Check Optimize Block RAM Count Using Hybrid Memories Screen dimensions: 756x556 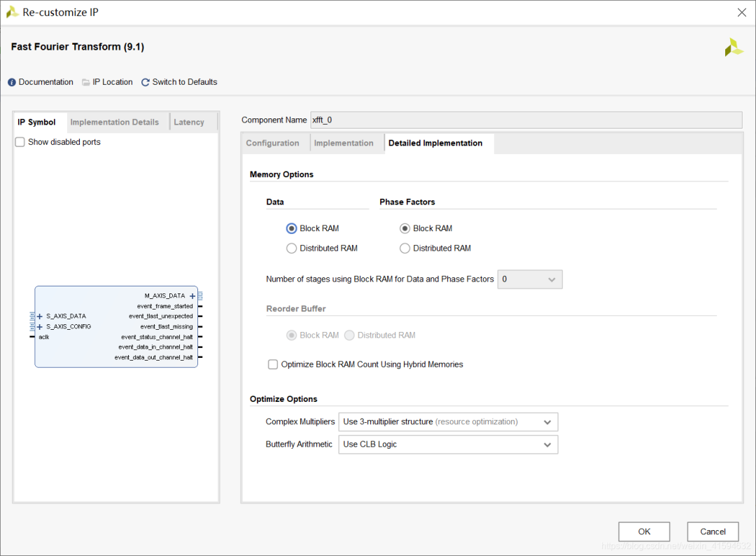point(273,365)
